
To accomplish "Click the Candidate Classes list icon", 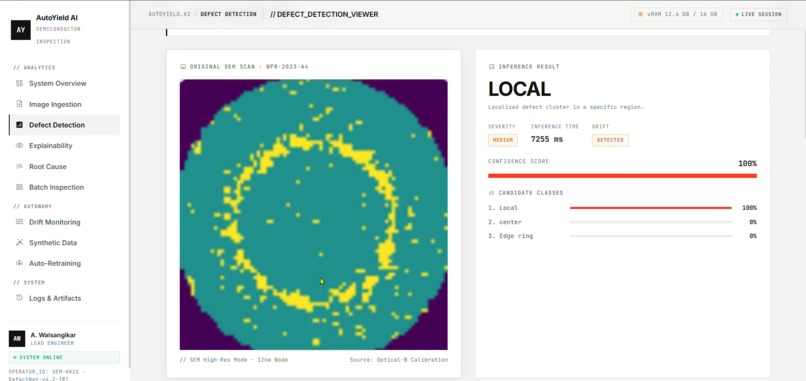I will pyautogui.click(x=491, y=193).
